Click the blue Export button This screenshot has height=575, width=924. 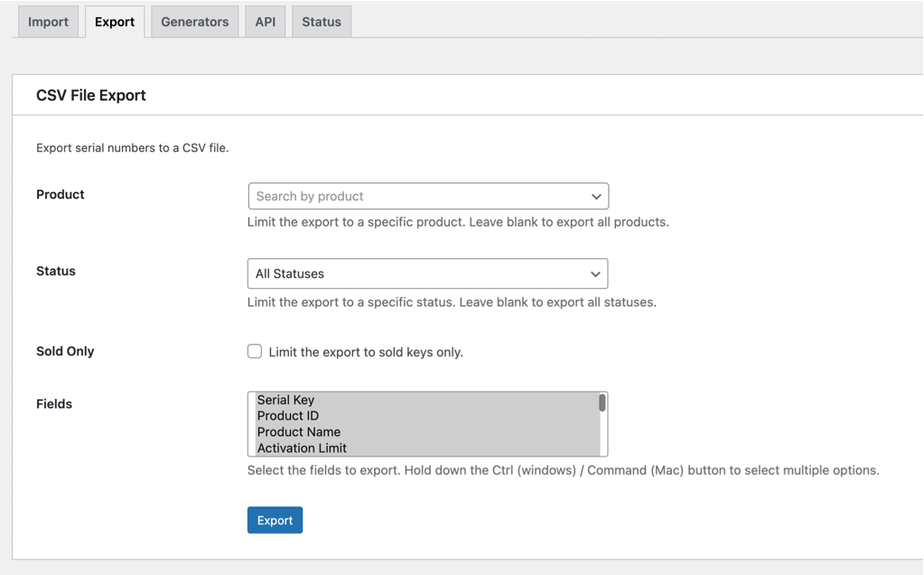click(275, 520)
